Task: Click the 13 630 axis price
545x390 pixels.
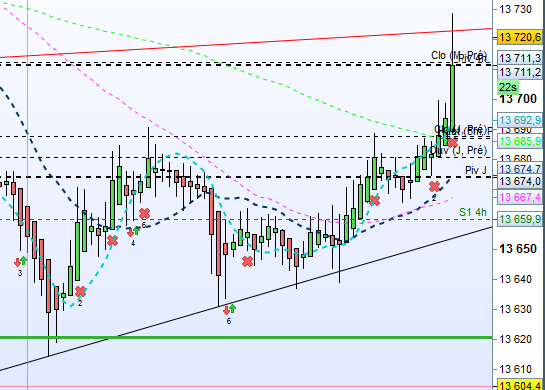Action: point(516,309)
